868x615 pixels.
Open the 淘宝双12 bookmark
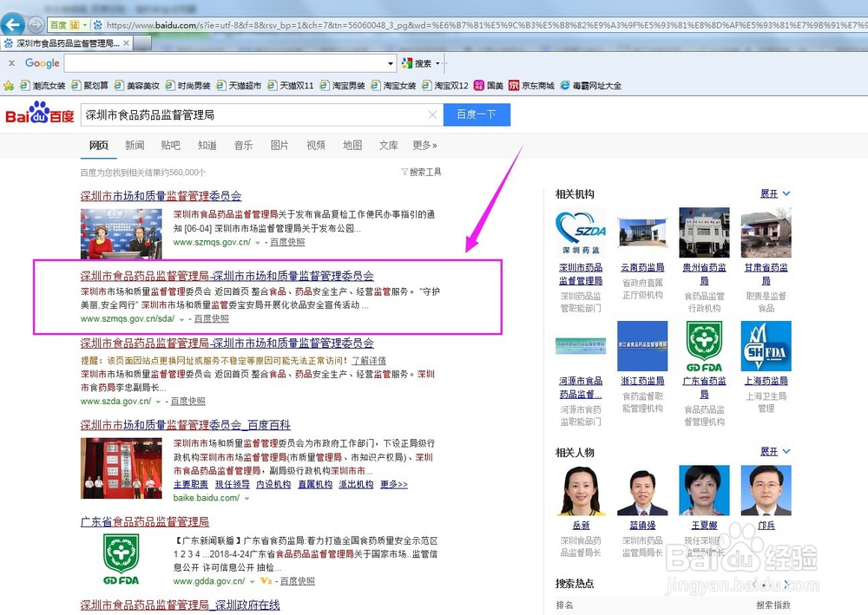[x=445, y=86]
